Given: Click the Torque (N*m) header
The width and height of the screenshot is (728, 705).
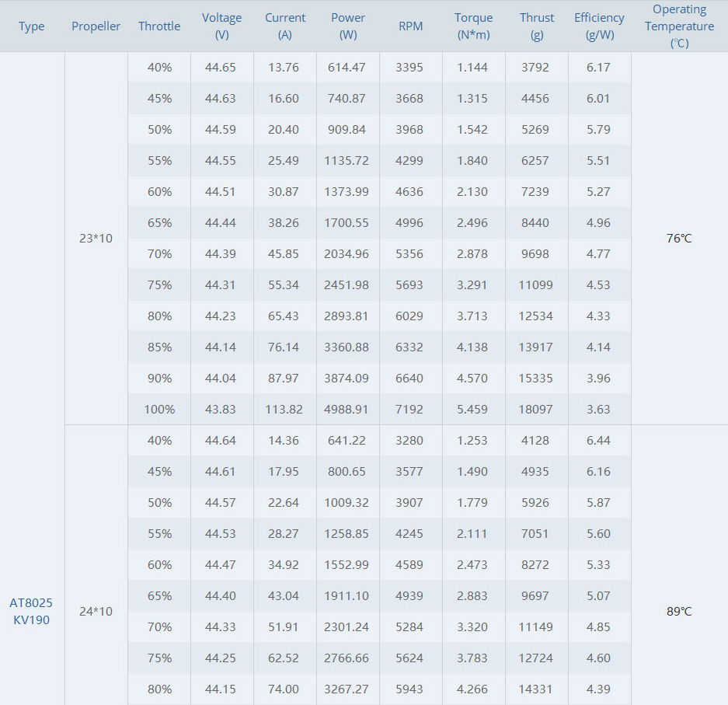Looking at the screenshot, I should click(x=474, y=26).
